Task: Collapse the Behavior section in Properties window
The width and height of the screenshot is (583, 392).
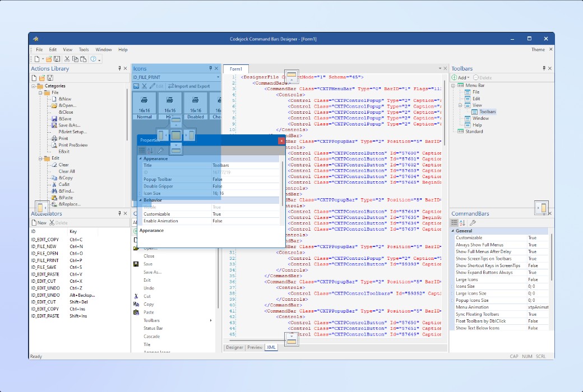Action: (141, 200)
